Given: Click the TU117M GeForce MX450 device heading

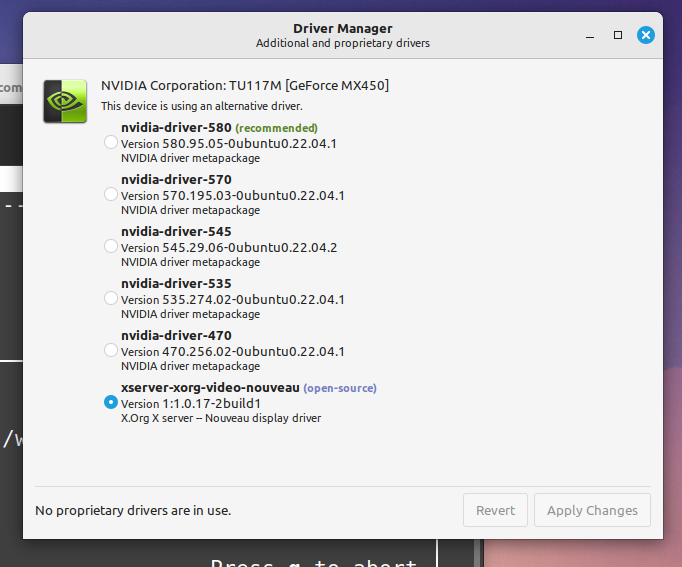Looking at the screenshot, I should click(245, 85).
